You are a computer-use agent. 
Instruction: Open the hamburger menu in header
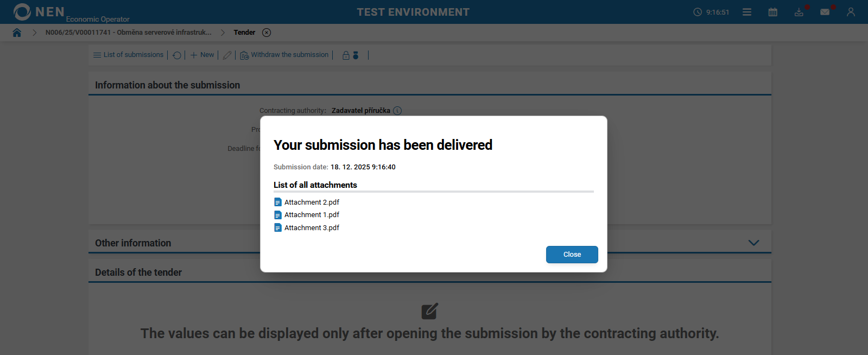pyautogui.click(x=747, y=12)
